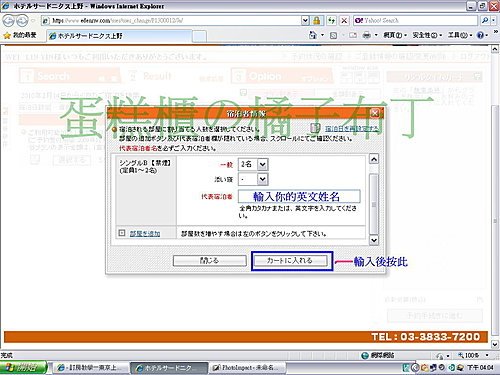Click the Home icon in command bar
Viewport: 500px width, 375px height.
pos(313,35)
